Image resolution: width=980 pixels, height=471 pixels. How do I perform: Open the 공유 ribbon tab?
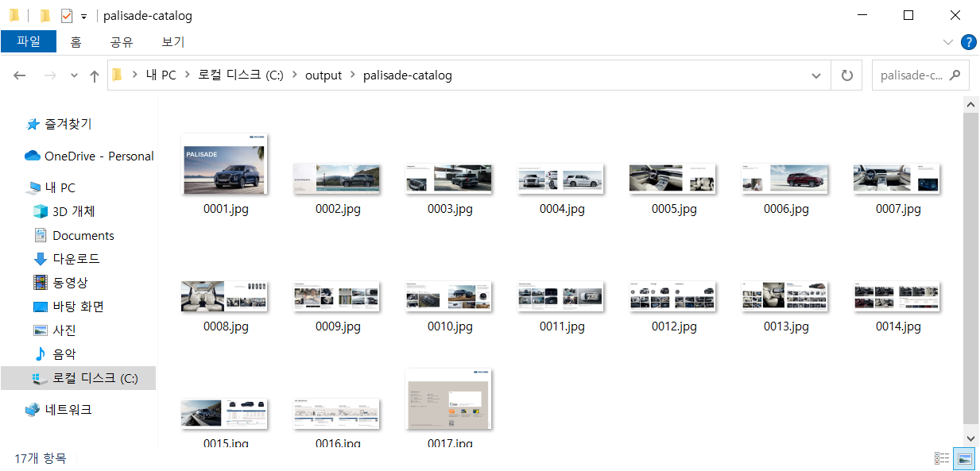[122, 41]
